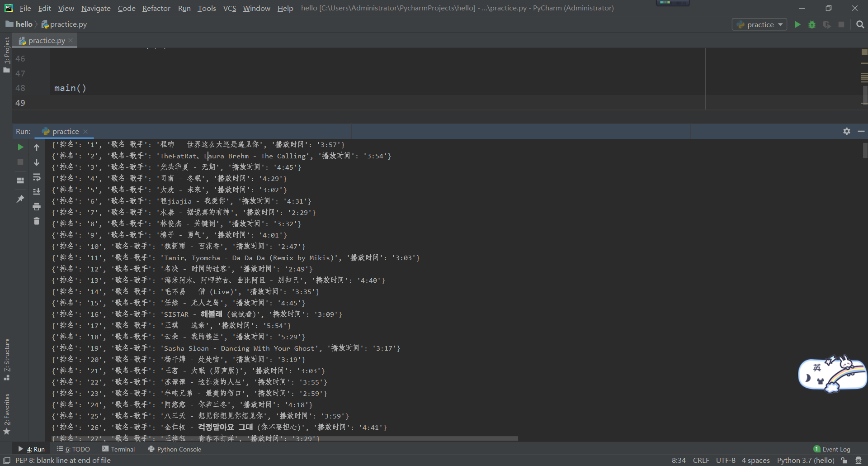Pin the Run tab with the pin icon
This screenshot has height=466, width=868.
coord(20,199)
